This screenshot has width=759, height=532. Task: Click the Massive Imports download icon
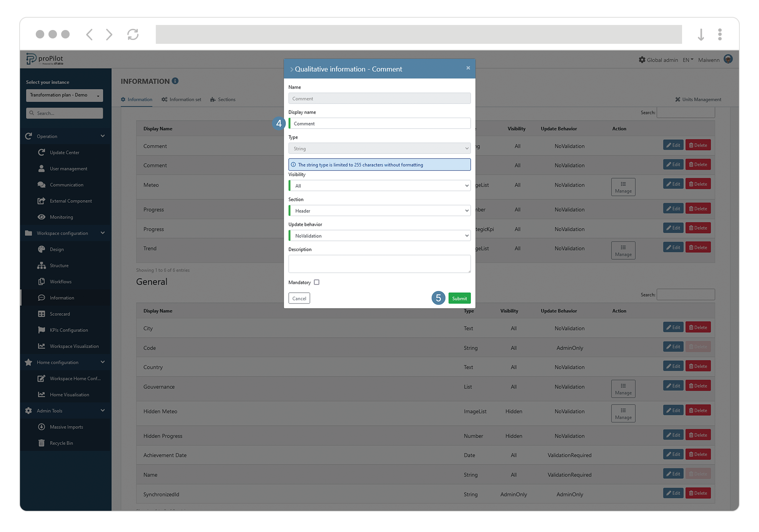pos(42,427)
